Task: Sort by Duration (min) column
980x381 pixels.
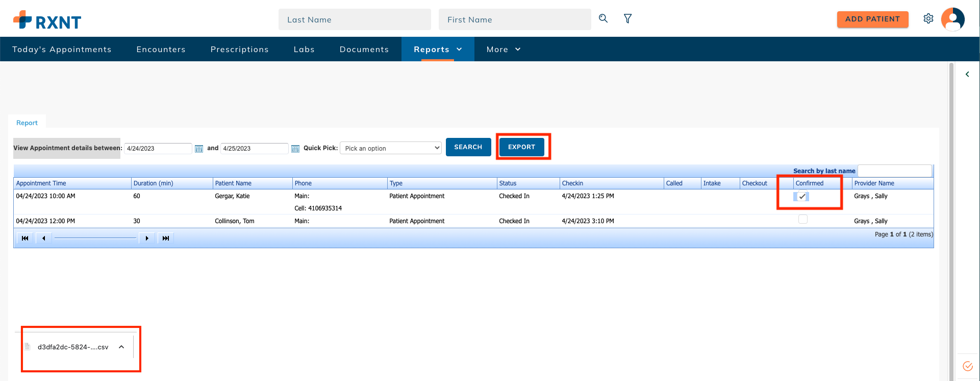Action: tap(172, 183)
